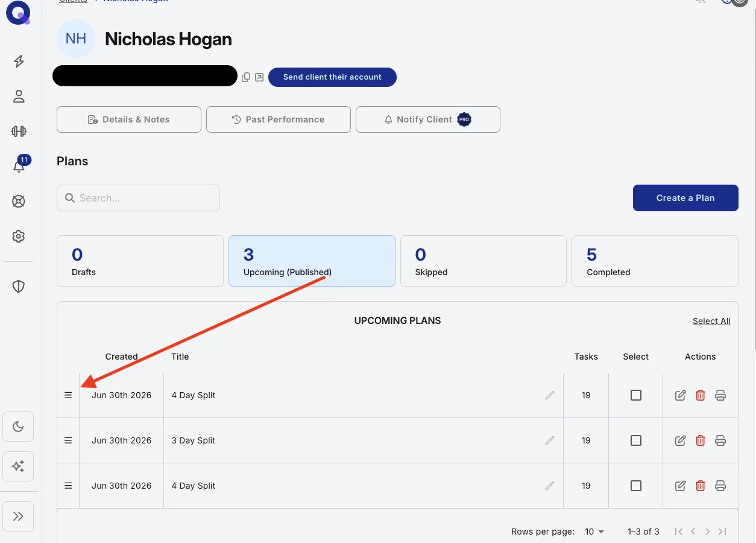
Task: Delete the 3 Day Split plan
Action: click(701, 440)
